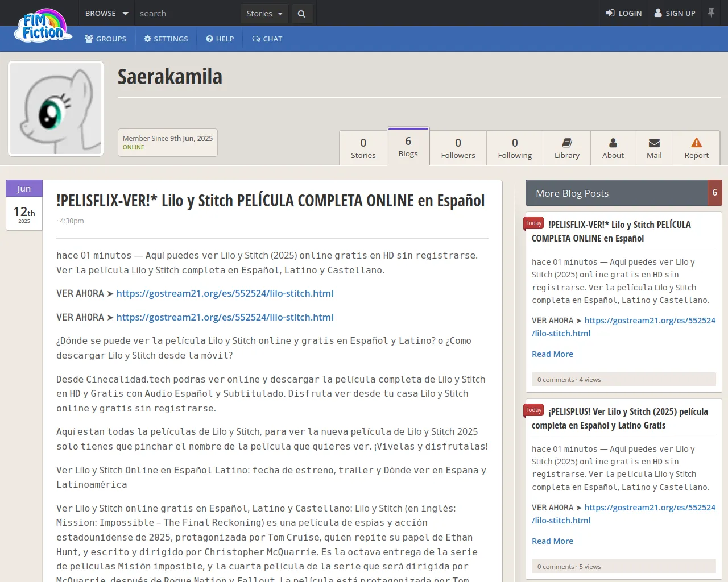Open the main blog post title
Viewport: 728px width, 582px height.
click(271, 201)
